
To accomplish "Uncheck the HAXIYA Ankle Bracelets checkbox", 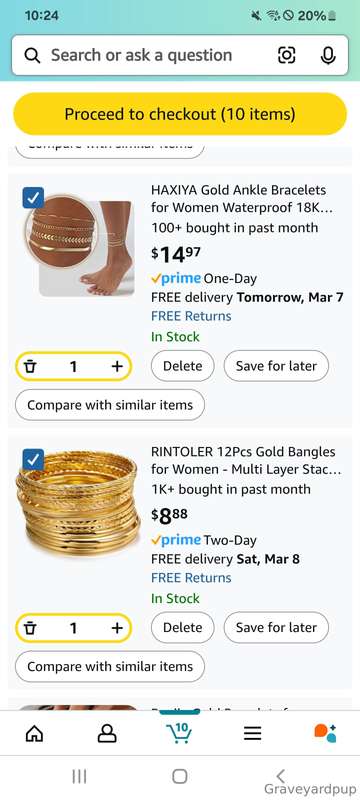I will click(x=33, y=198).
